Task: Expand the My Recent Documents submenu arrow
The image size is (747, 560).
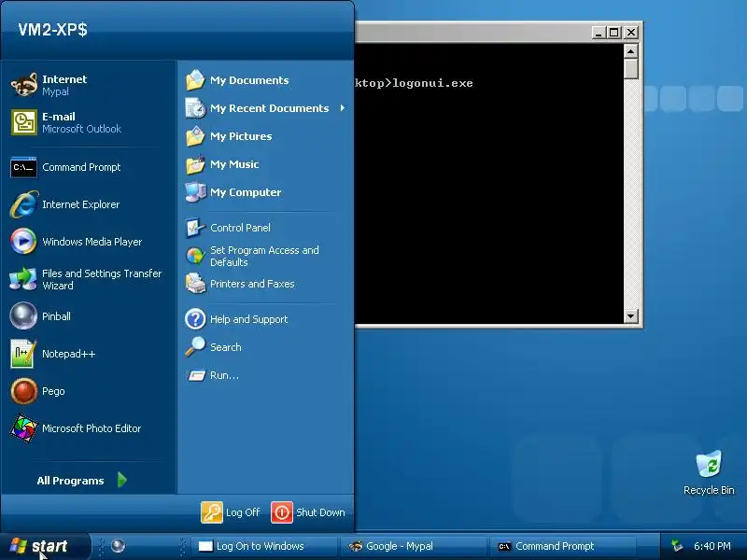Action: 343,108
